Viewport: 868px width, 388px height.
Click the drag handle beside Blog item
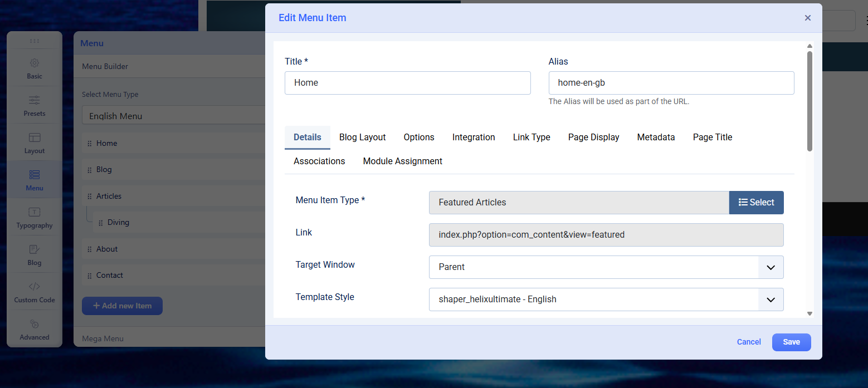[x=89, y=170]
